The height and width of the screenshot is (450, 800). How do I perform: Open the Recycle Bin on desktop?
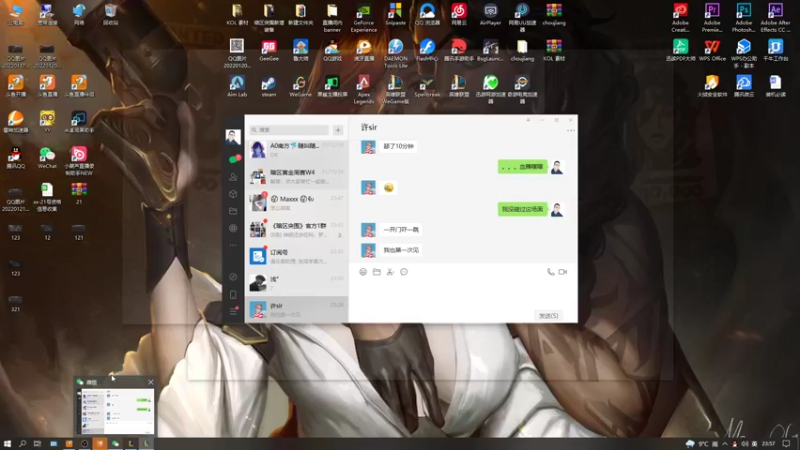110,15
